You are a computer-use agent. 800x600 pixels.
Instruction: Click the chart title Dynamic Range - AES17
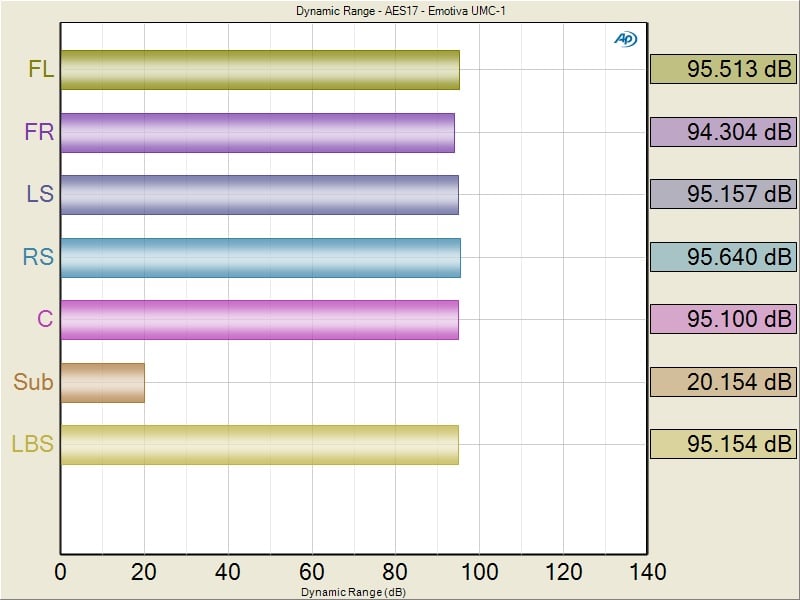(353, 11)
